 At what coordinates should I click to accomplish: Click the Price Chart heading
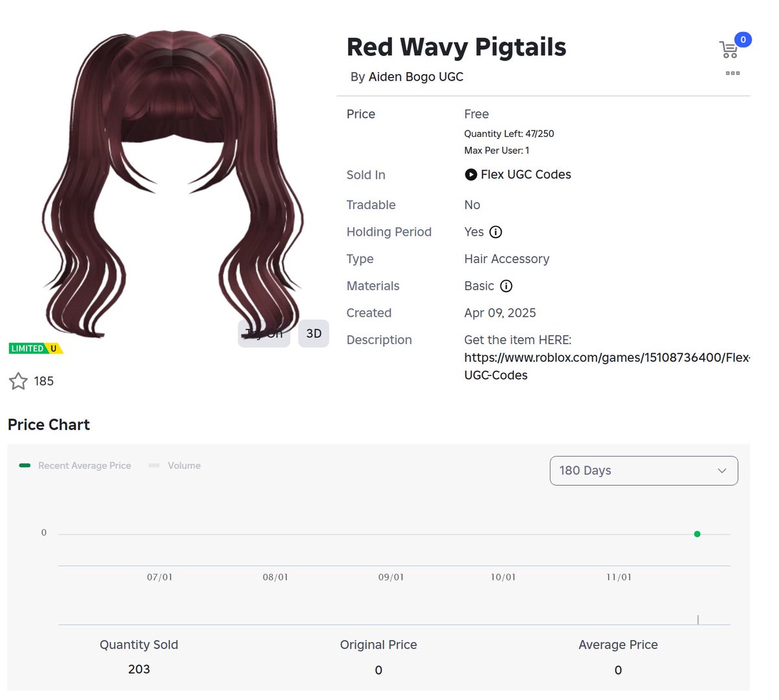(49, 425)
